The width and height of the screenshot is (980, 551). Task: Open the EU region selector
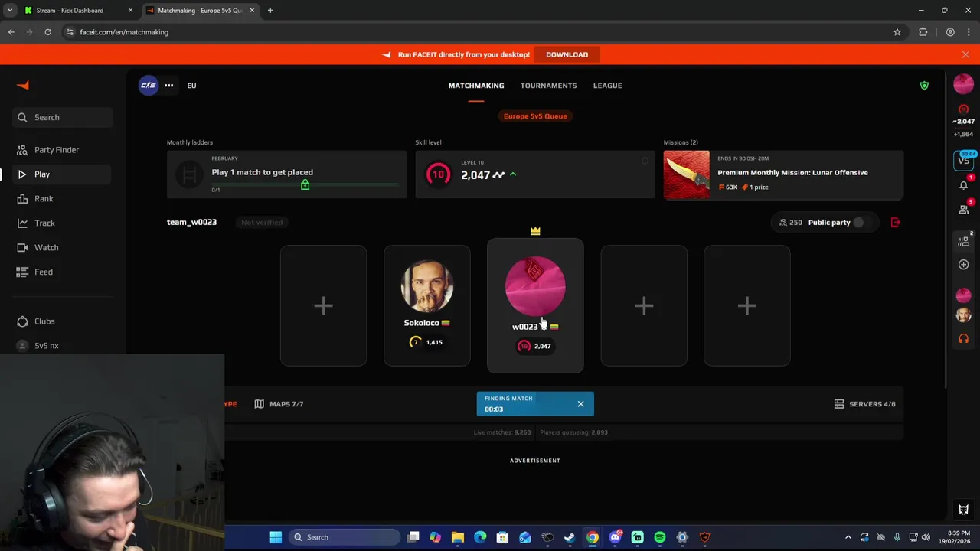coord(191,86)
